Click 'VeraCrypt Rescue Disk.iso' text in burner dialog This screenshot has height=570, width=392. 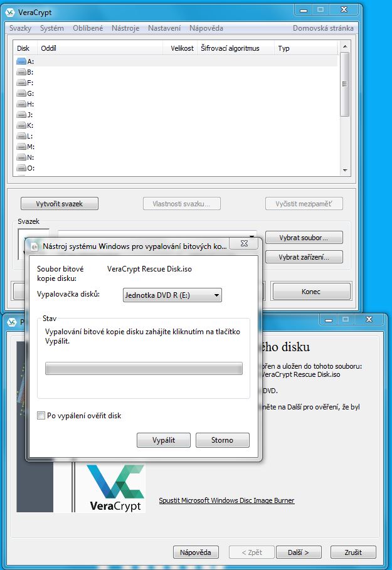(149, 269)
